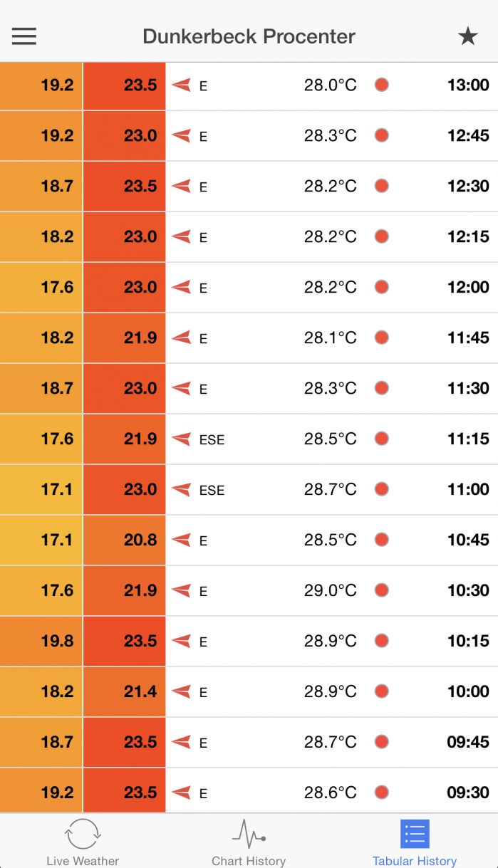Tap ESE direction label at 11:00

[x=212, y=490]
